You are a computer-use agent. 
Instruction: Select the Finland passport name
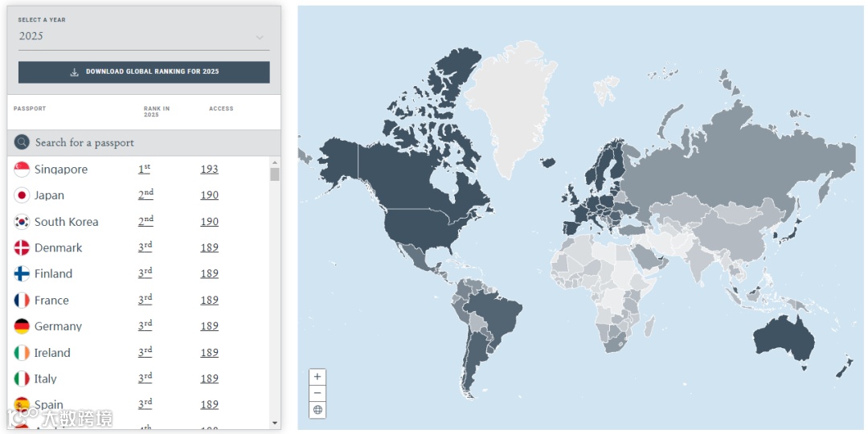[53, 274]
